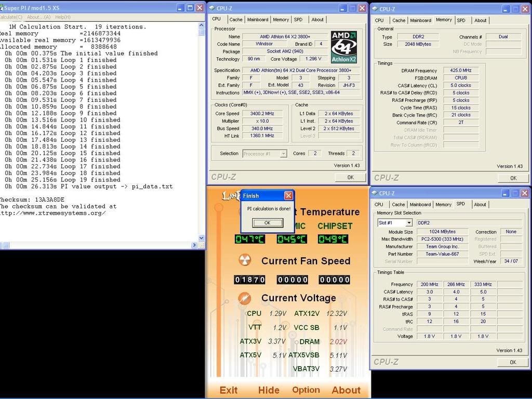Open the Help menu in Super PI
Screen dimensions: 532x399
click(62, 17)
